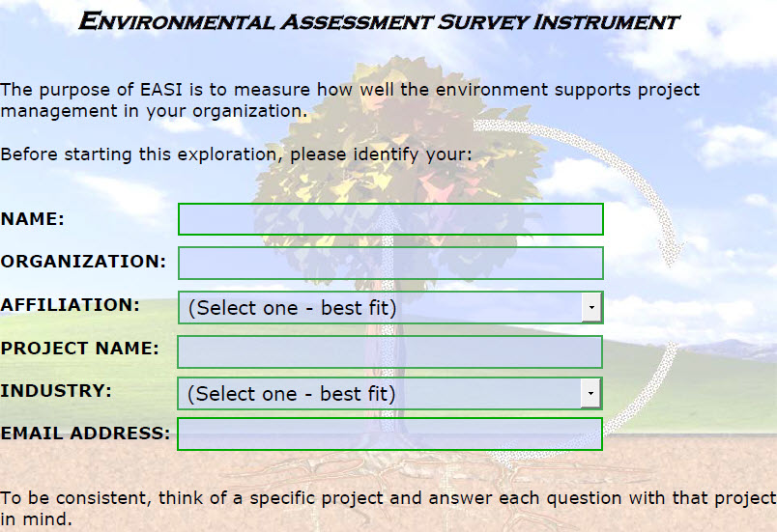Image resolution: width=777 pixels, height=532 pixels.
Task: Click the 'To be consistent' instruction paragraph
Action: (x=388, y=508)
